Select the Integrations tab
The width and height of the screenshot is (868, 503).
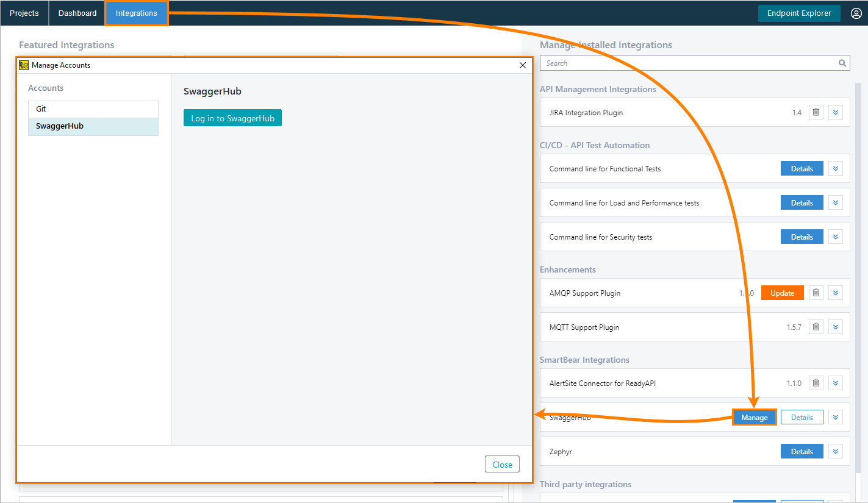point(137,13)
